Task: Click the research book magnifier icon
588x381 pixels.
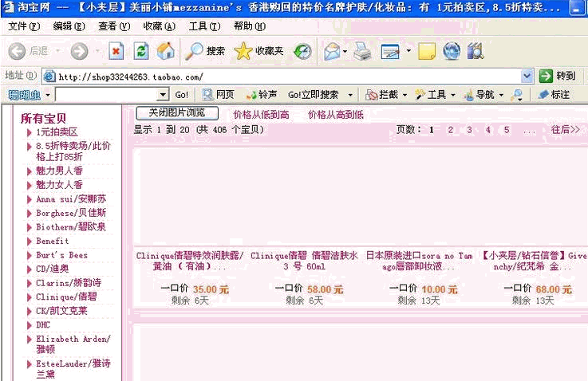Action: [476, 51]
